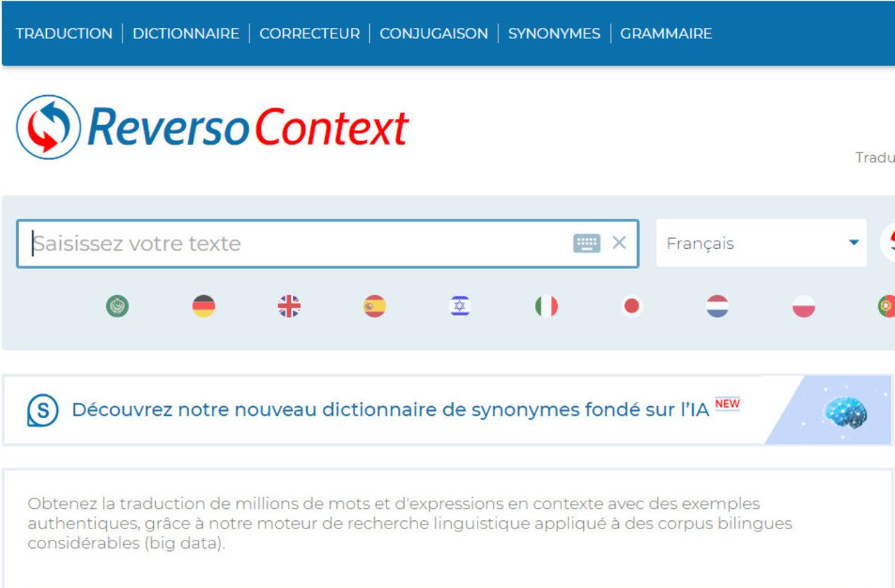Viewport: 895px width, 588px height.
Task: Click the 'Obtenez la traduction de millions' description text
Action: [x=410, y=524]
